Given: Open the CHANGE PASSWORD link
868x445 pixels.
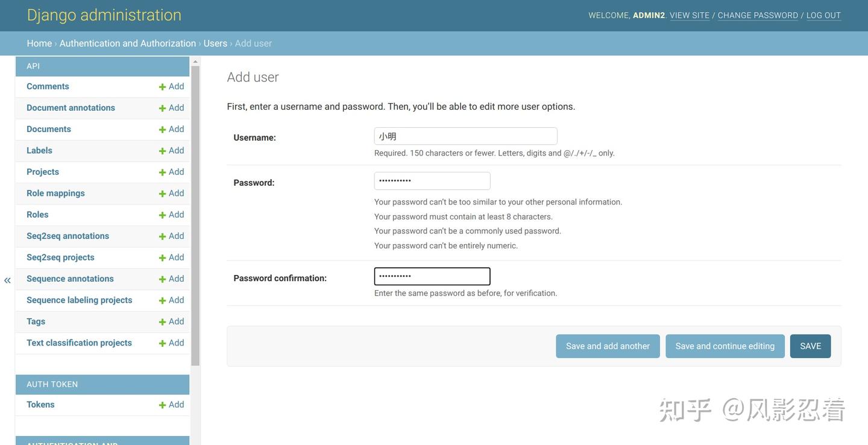Looking at the screenshot, I should tap(758, 16).
